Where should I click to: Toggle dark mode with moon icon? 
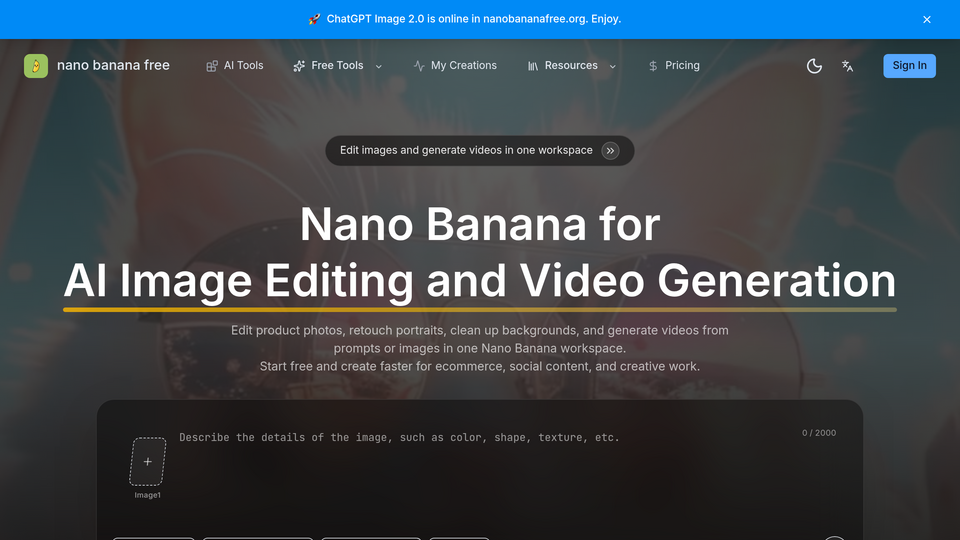[x=814, y=66]
